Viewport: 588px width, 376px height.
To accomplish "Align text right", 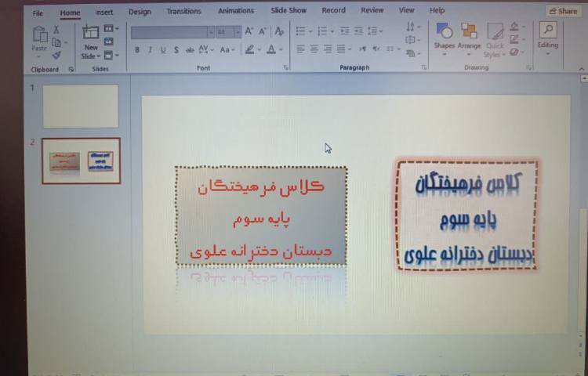I will pos(328,49).
